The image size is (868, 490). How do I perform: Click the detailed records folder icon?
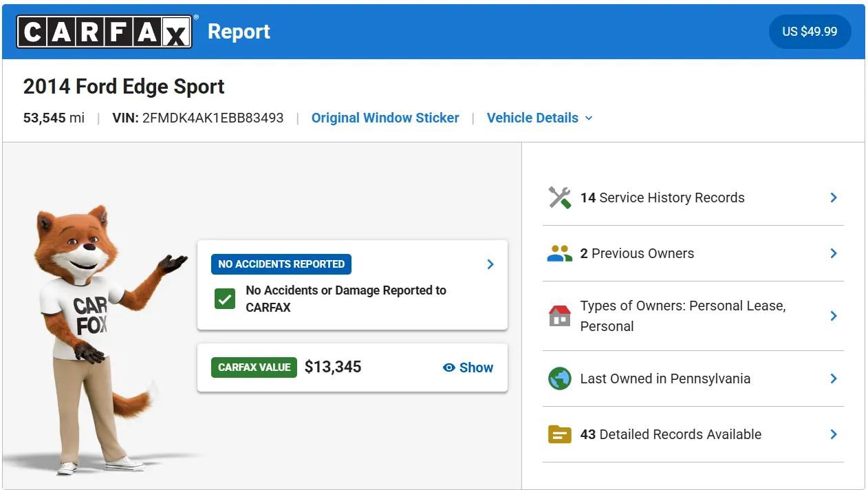click(x=560, y=434)
